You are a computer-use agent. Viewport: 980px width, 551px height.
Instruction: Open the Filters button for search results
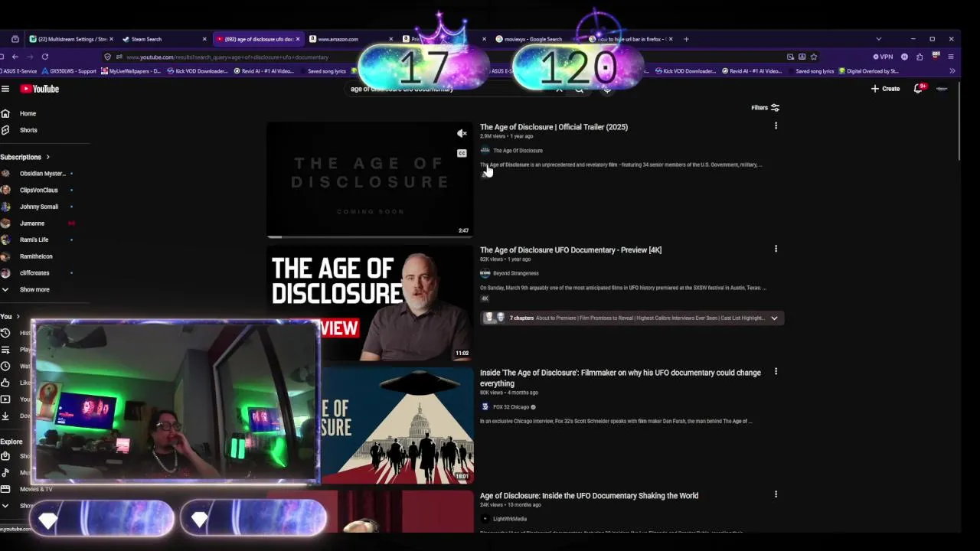tap(765, 108)
